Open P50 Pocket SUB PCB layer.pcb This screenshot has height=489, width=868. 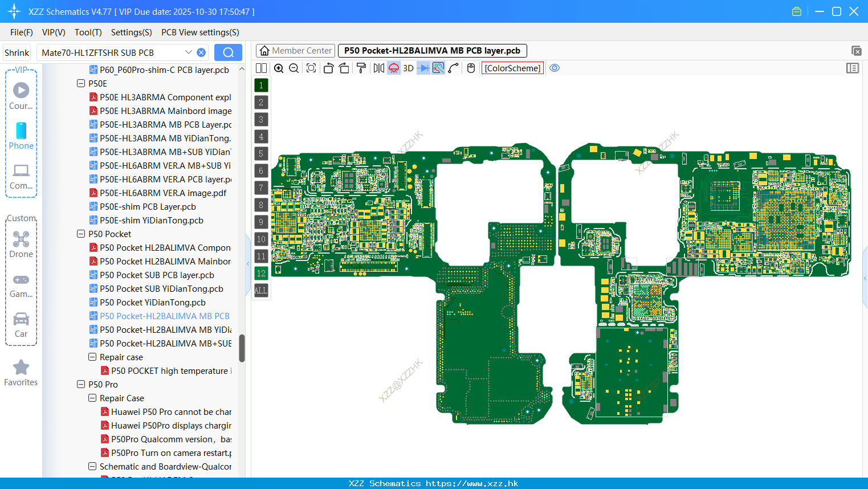(x=152, y=275)
